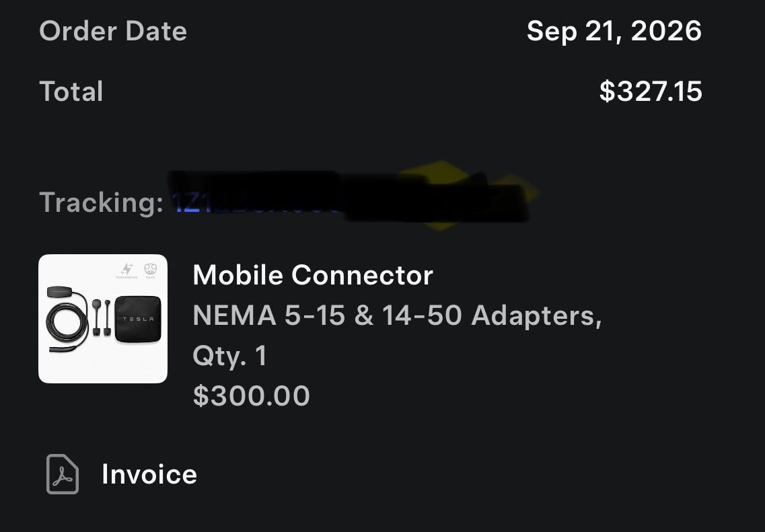Open the Mobile Connector product thumbnail
Screen dimensions: 765x532
coord(103,318)
